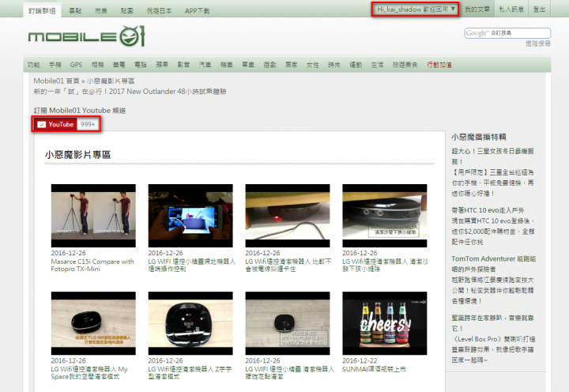Click the 2016-12-22 date of SUNMAI video
569x392 pixels.
(x=360, y=360)
